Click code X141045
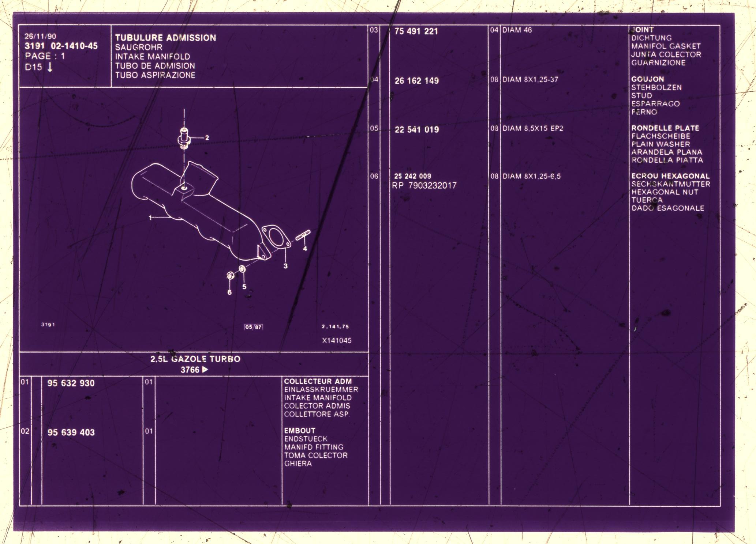 337,341
